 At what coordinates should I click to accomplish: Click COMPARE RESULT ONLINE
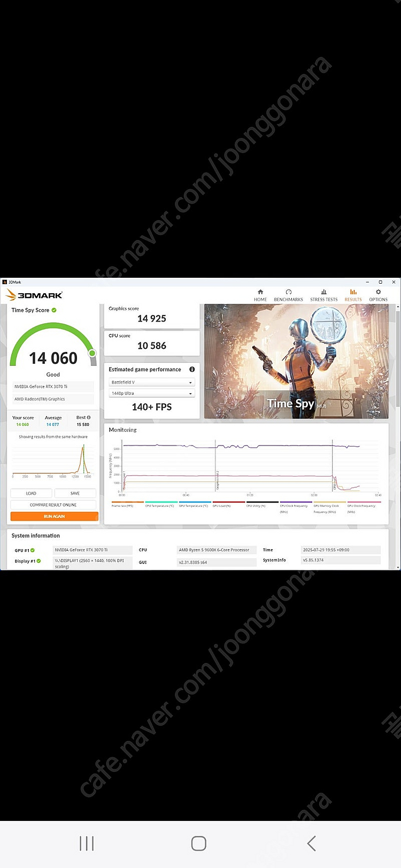53,505
